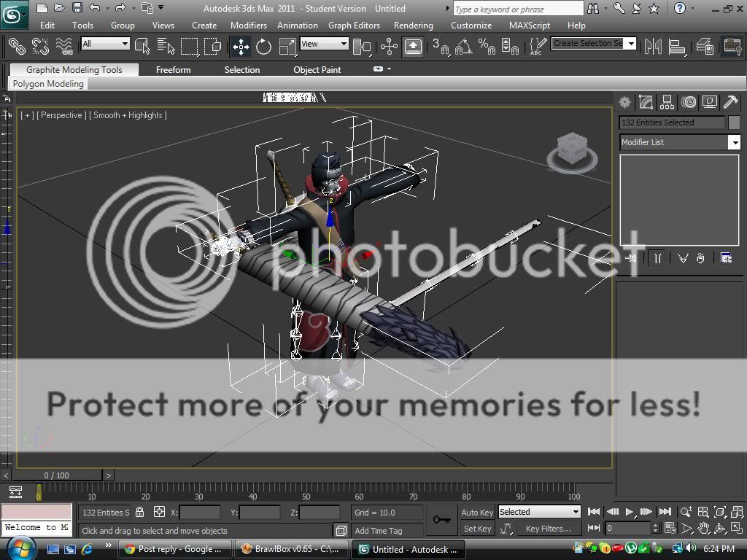
Task: Open the Graph Editors menu
Action: (x=354, y=26)
